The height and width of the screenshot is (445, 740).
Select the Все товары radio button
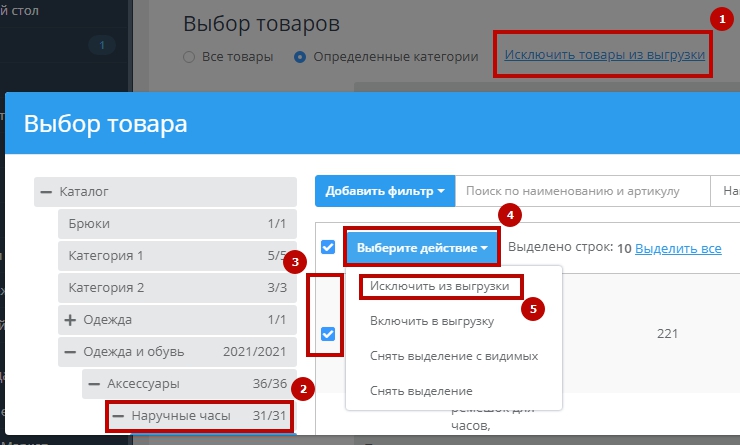[189, 57]
